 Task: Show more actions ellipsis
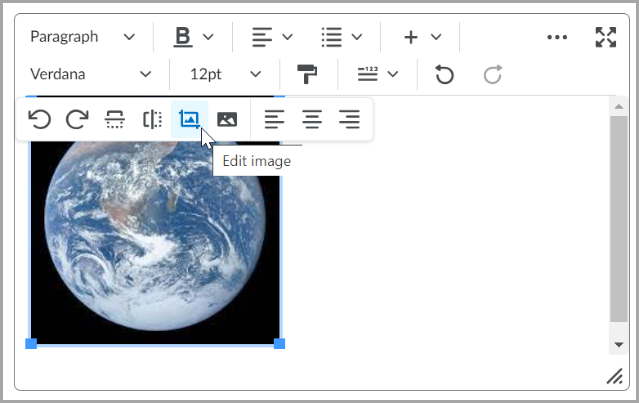(557, 37)
